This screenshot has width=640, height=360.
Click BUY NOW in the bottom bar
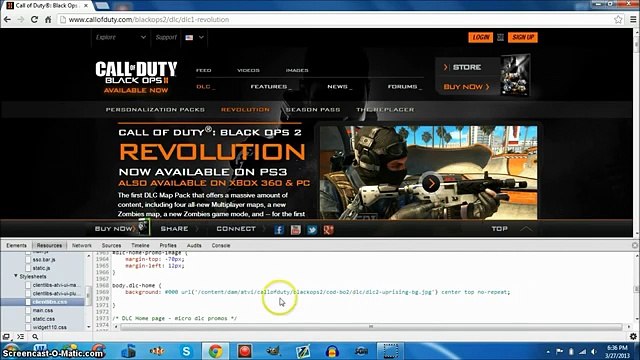114,229
